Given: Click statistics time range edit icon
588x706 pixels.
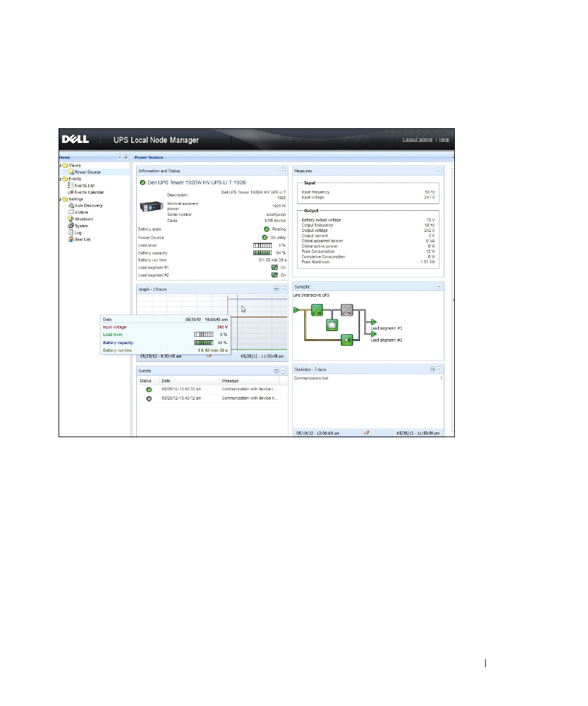Looking at the screenshot, I should point(367,433).
